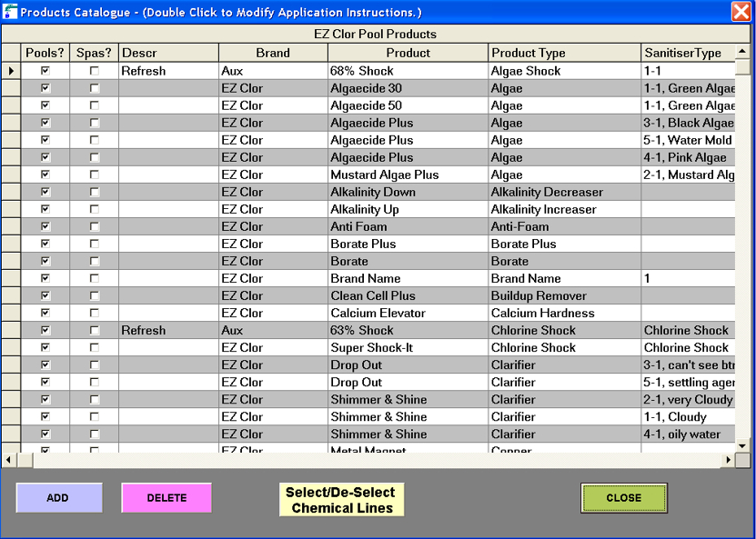This screenshot has width=756, height=539.
Task: Toggle Pools checkbox for Super Shock-It
Action: coord(45,347)
